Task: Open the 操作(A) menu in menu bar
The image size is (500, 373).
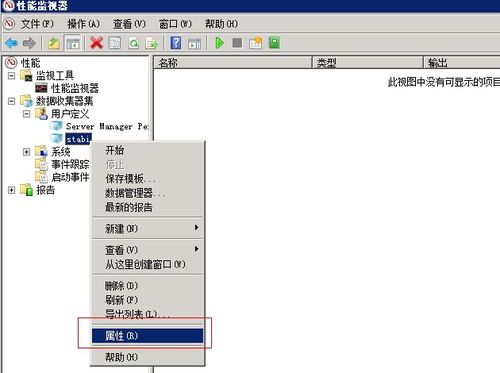Action: click(x=83, y=24)
